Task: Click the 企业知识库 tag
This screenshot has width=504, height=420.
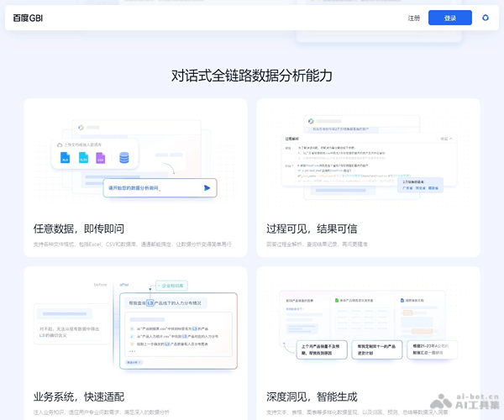Action: coord(171,285)
